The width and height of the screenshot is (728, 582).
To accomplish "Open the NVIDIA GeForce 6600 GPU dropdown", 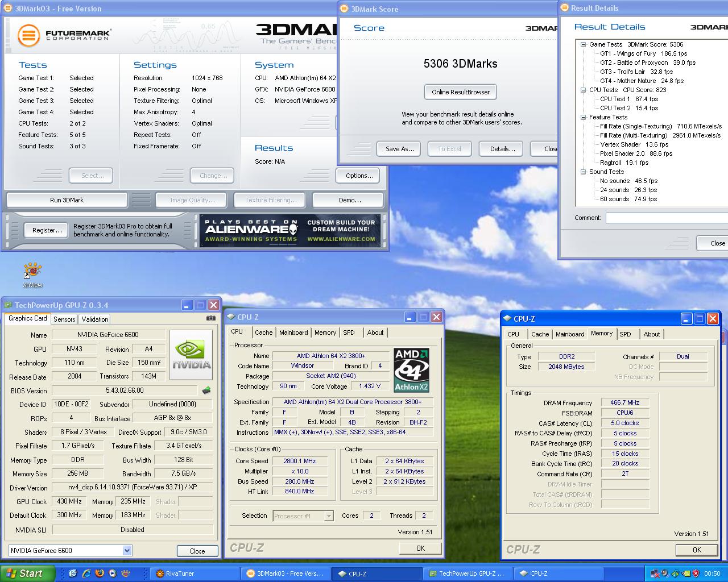I will click(127, 550).
